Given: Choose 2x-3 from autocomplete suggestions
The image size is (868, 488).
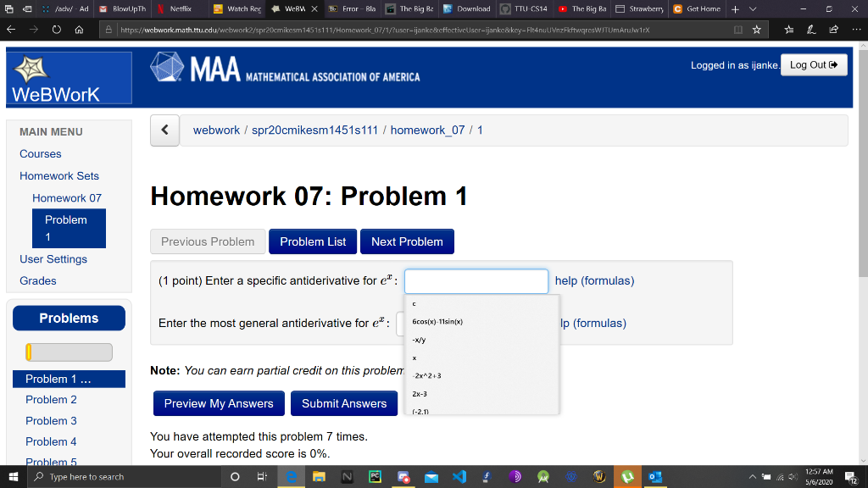Looking at the screenshot, I should [x=481, y=394].
